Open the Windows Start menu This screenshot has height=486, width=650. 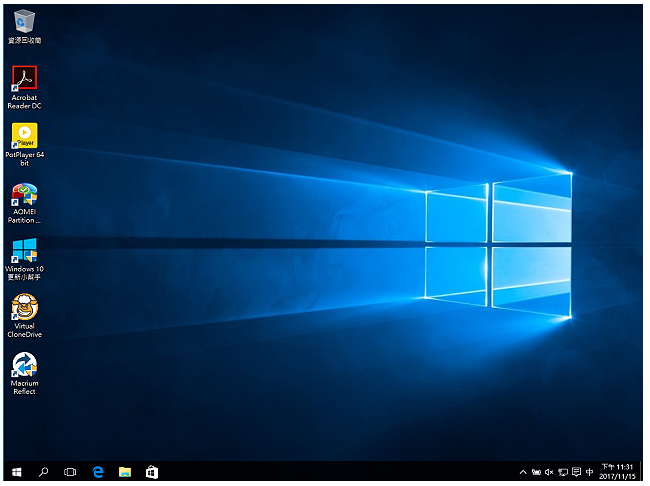(x=17, y=472)
